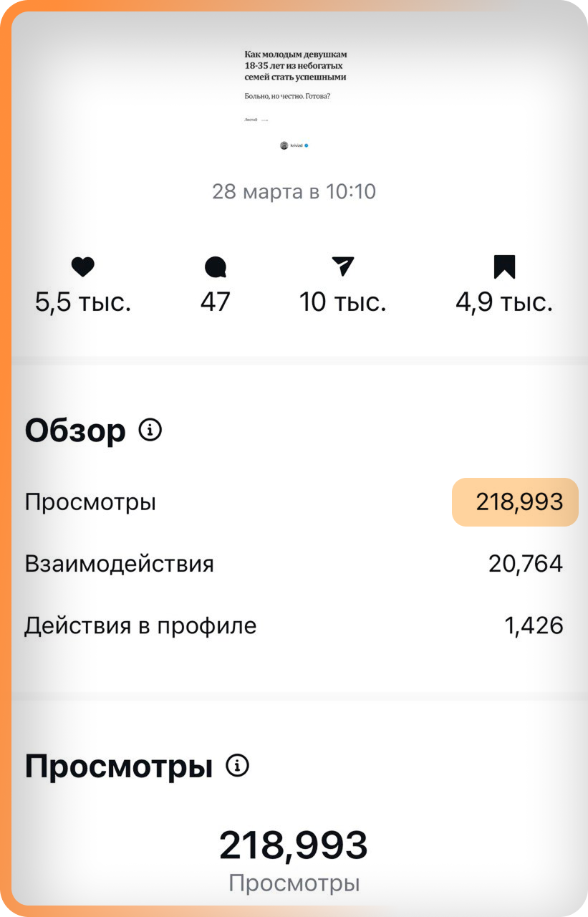Tap the 47 comments count
The height and width of the screenshot is (917, 588).
tap(216, 302)
